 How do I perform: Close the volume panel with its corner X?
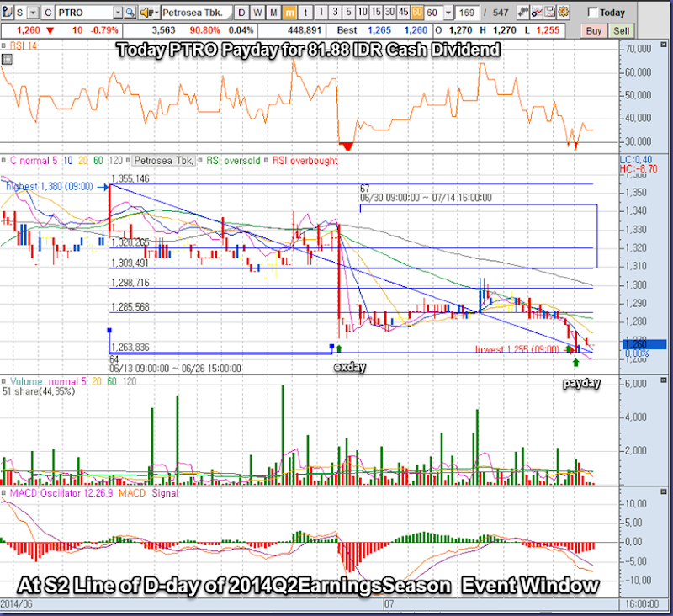click(664, 380)
